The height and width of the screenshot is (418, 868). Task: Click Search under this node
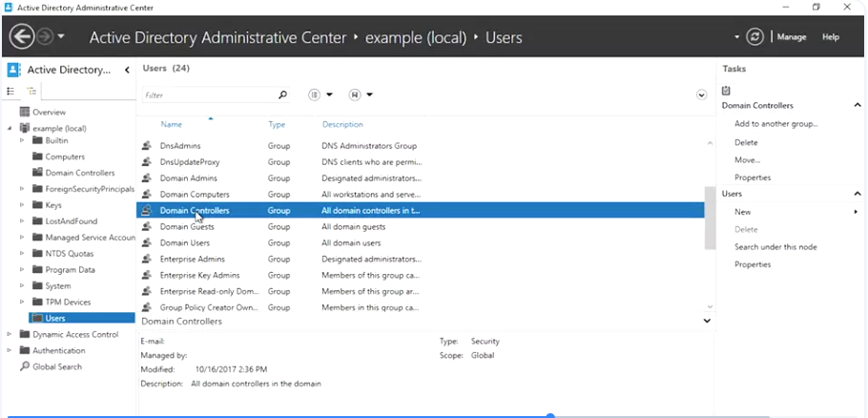tap(775, 247)
